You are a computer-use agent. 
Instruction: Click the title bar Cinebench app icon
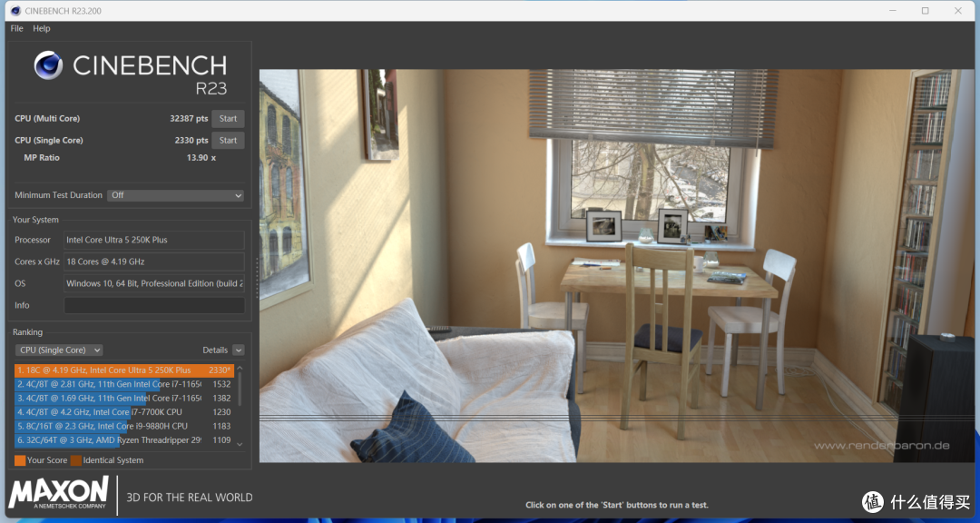(15, 11)
